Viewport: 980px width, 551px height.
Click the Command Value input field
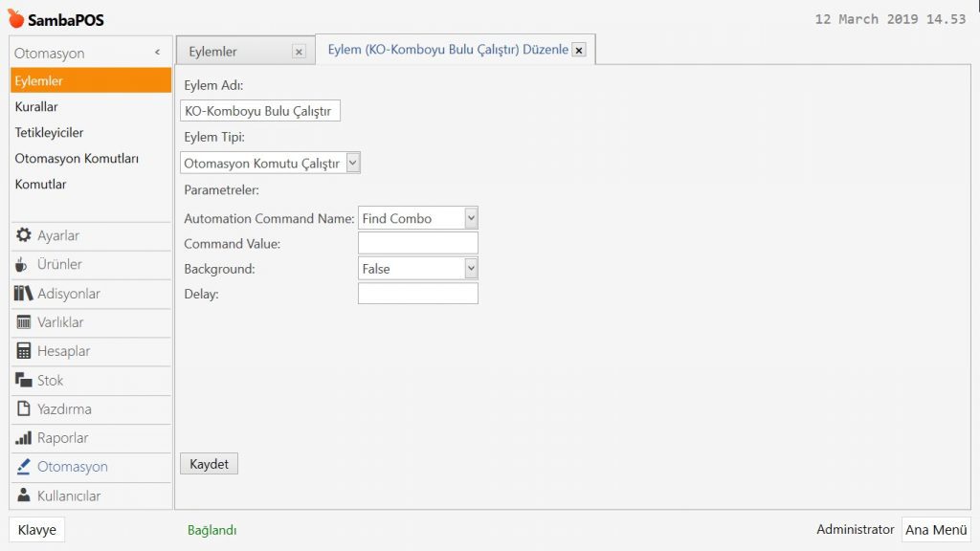(x=417, y=244)
